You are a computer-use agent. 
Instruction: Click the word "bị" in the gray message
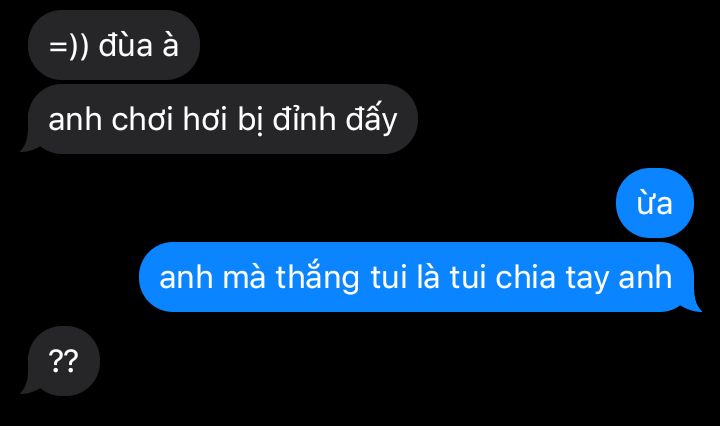click(x=250, y=120)
